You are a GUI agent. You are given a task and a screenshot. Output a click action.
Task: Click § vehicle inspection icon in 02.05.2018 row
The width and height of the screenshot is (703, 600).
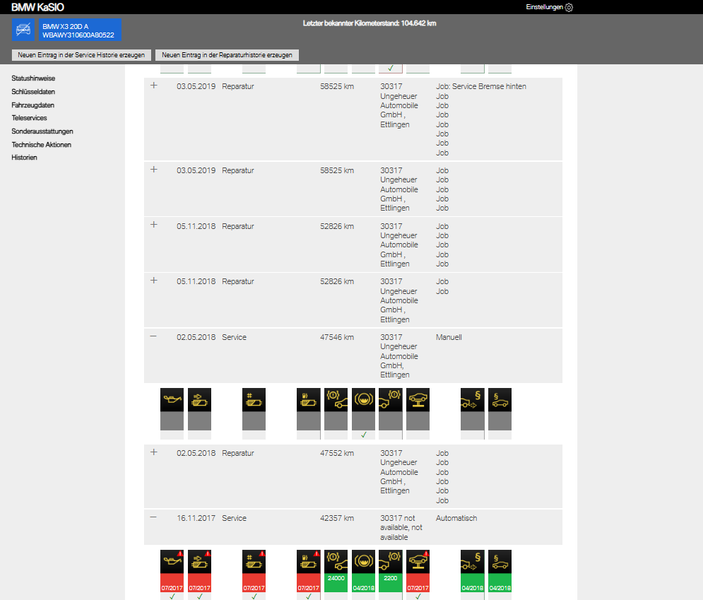click(500, 400)
